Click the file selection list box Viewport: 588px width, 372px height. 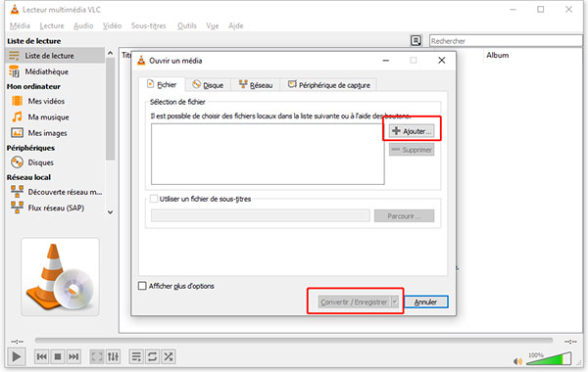268,154
